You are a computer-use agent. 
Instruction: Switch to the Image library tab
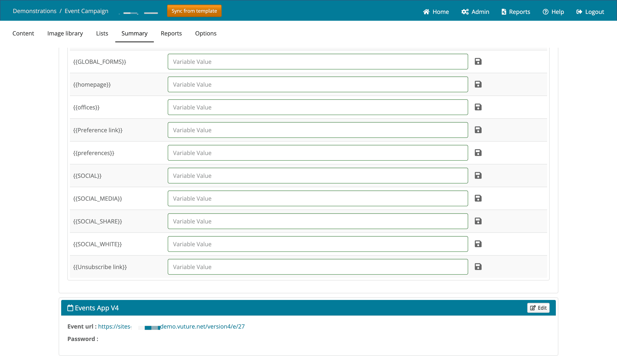click(65, 33)
